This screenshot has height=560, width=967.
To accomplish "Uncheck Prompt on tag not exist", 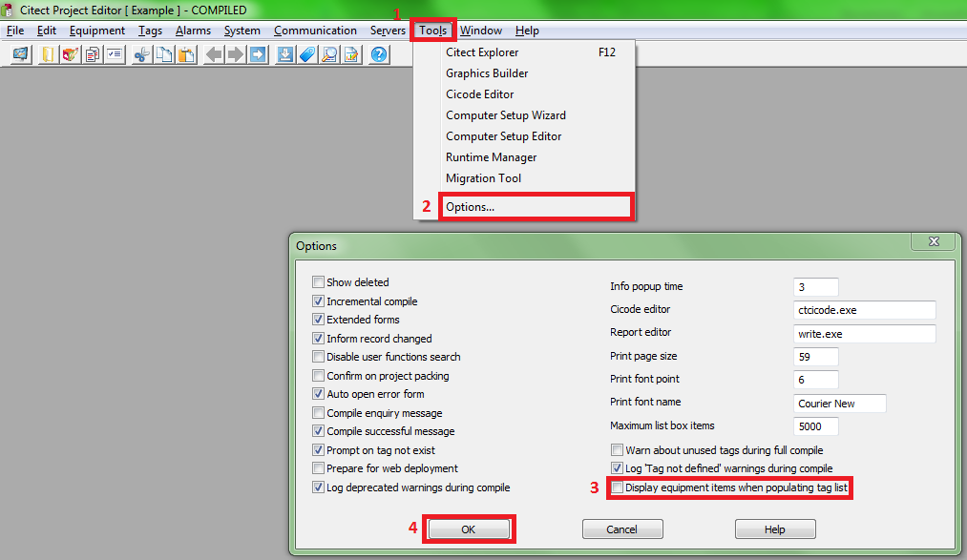I will point(318,450).
